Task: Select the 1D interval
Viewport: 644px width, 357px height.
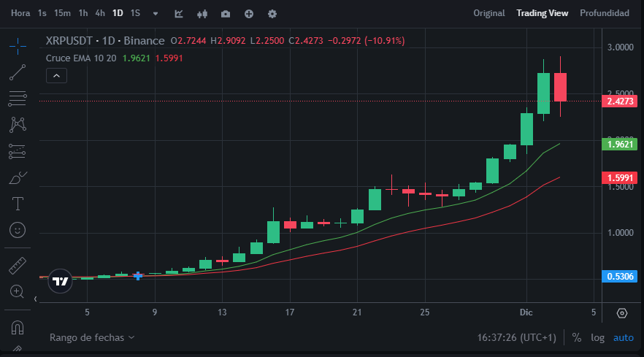Action: point(118,13)
